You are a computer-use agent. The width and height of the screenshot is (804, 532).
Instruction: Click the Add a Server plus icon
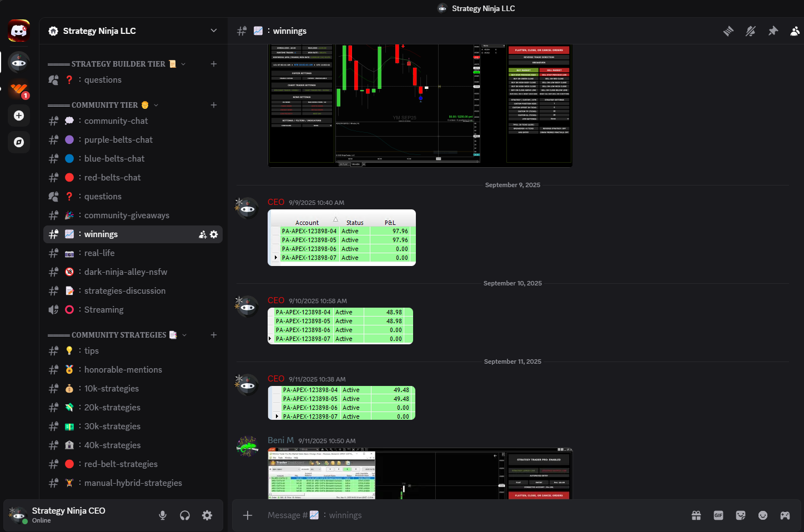(18, 116)
